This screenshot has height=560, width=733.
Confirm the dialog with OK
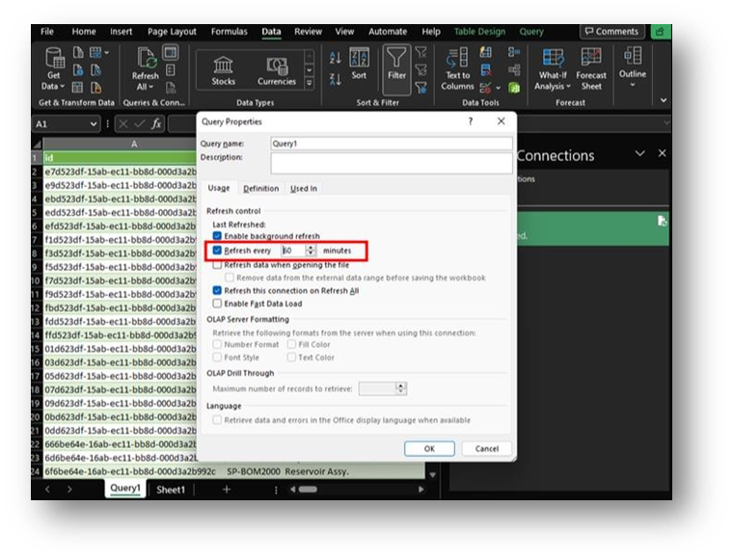coord(429,448)
